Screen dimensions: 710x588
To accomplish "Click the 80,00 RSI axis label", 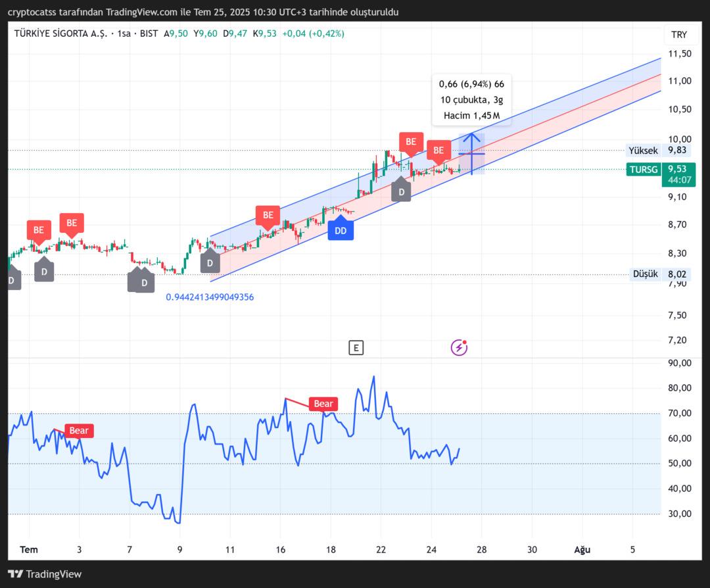I will (x=680, y=388).
